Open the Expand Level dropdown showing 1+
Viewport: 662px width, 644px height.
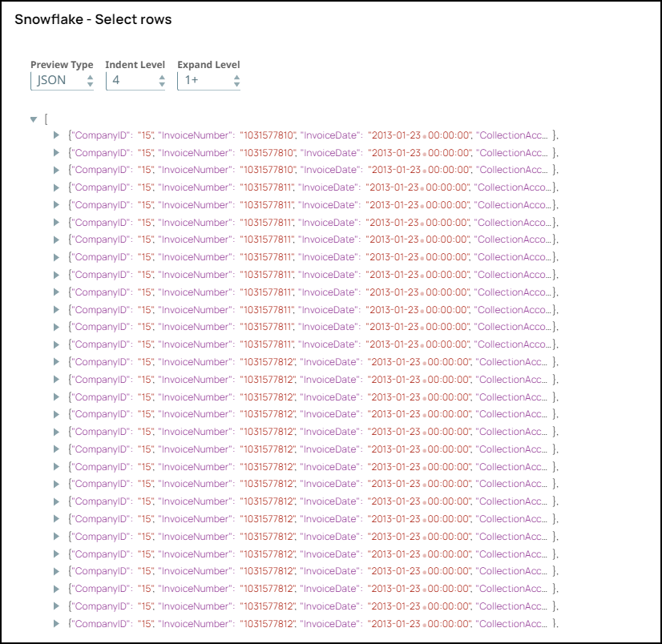[x=208, y=80]
